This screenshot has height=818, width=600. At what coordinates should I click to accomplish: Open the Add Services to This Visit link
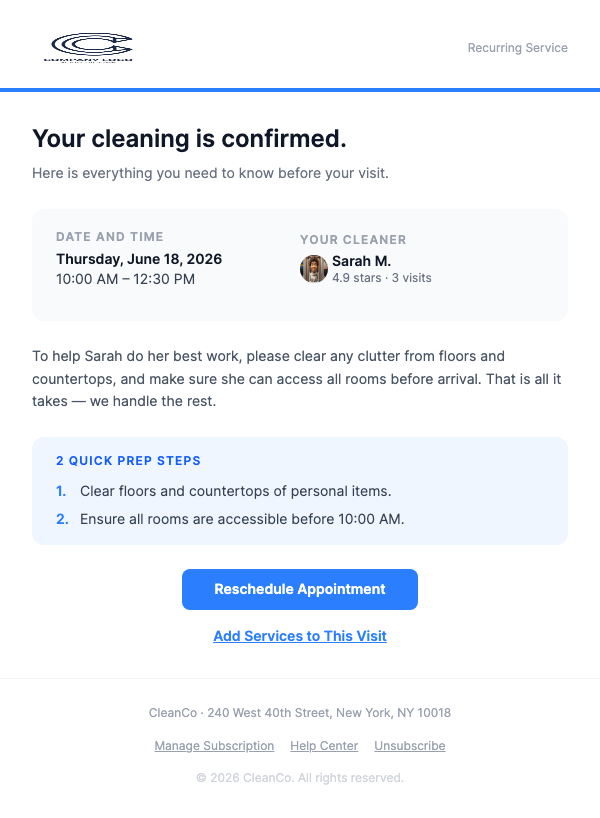click(x=299, y=636)
